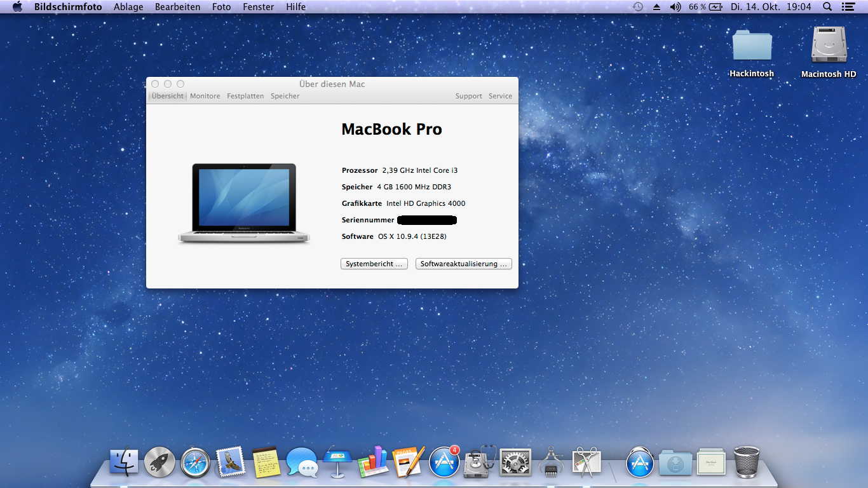Screen dimensions: 868x488
Task: Click the Systembericht button
Action: pyautogui.click(x=374, y=264)
